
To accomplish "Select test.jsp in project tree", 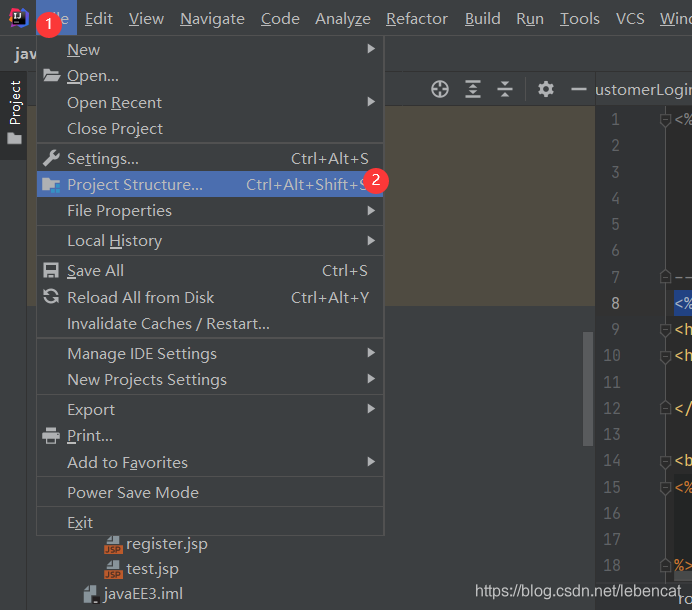I will pos(152,569).
